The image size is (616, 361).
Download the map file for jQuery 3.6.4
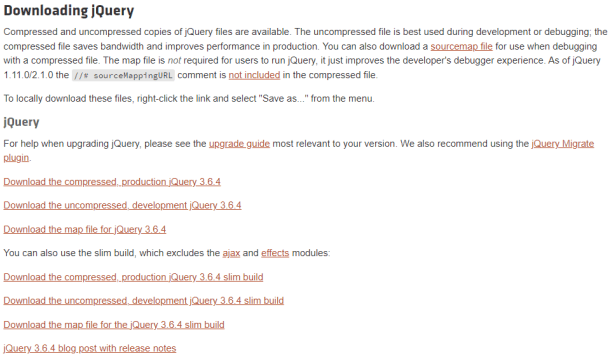click(84, 229)
